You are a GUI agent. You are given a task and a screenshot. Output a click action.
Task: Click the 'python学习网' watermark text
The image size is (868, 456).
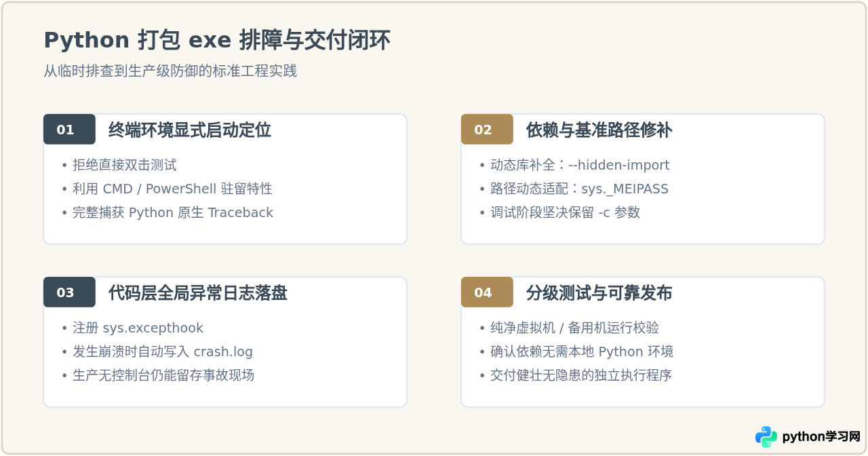point(821,437)
